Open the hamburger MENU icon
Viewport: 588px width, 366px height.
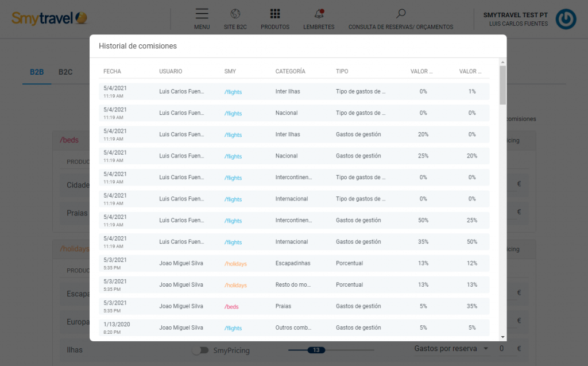(x=202, y=14)
